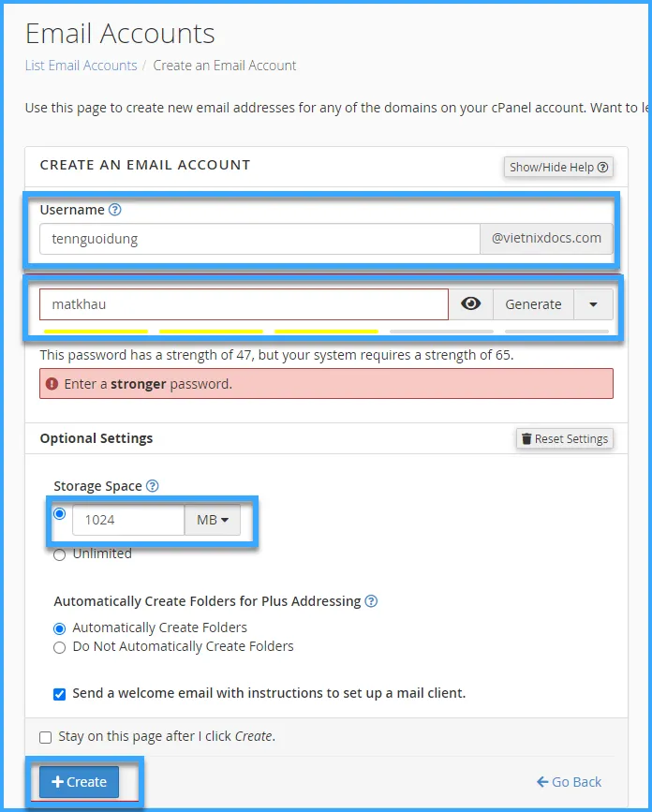Viewport: 652px width, 812px height.
Task: Click the blue Create button
Action: tap(80, 782)
